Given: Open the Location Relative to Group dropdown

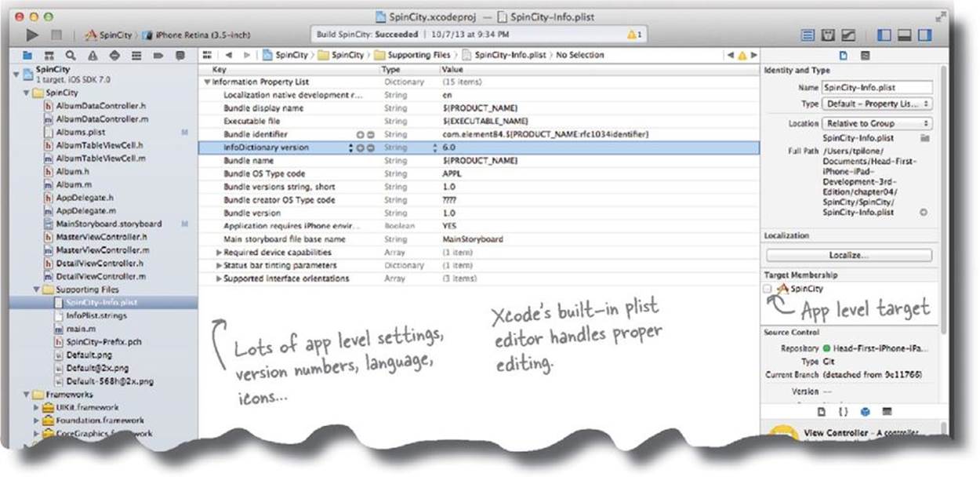Looking at the screenshot, I should 877,123.
